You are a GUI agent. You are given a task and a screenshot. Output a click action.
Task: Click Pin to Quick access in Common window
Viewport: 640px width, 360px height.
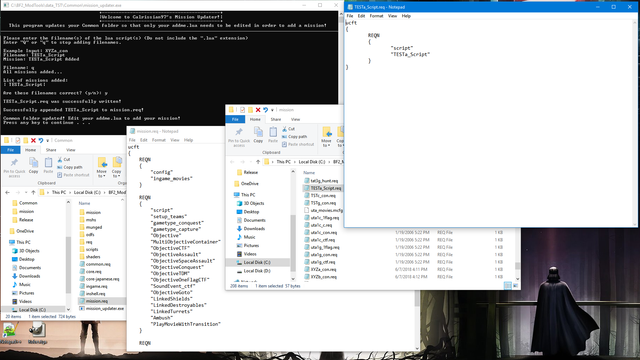[14, 167]
